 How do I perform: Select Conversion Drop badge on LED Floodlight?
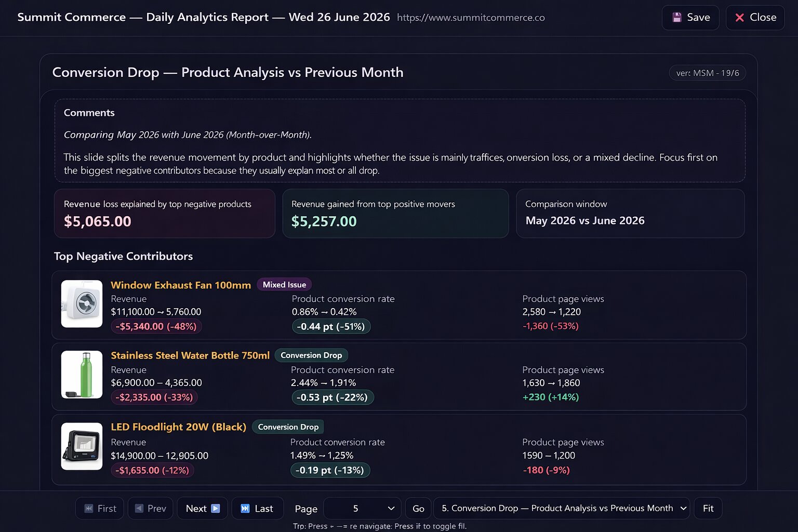tap(288, 427)
